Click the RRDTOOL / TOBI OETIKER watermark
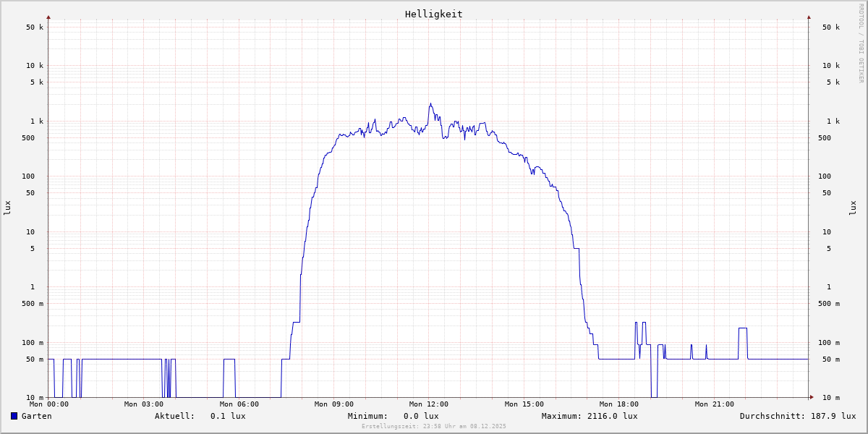This screenshot has width=868, height=434. point(861,43)
